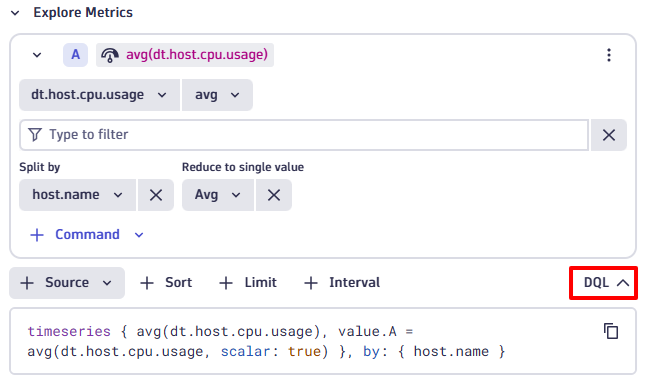
Task: Add an Interval
Action: pyautogui.click(x=342, y=283)
